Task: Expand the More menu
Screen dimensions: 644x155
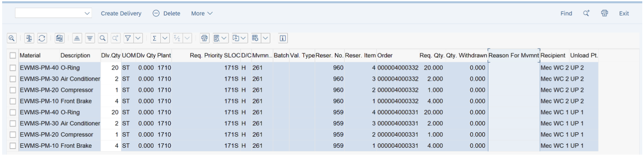Action: 202,13
